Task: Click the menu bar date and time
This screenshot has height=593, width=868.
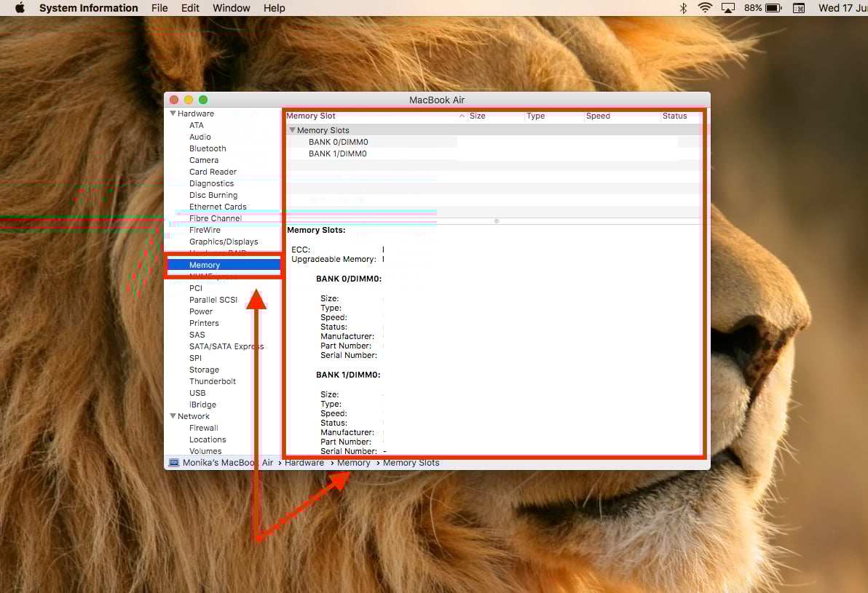Action: 843,8
